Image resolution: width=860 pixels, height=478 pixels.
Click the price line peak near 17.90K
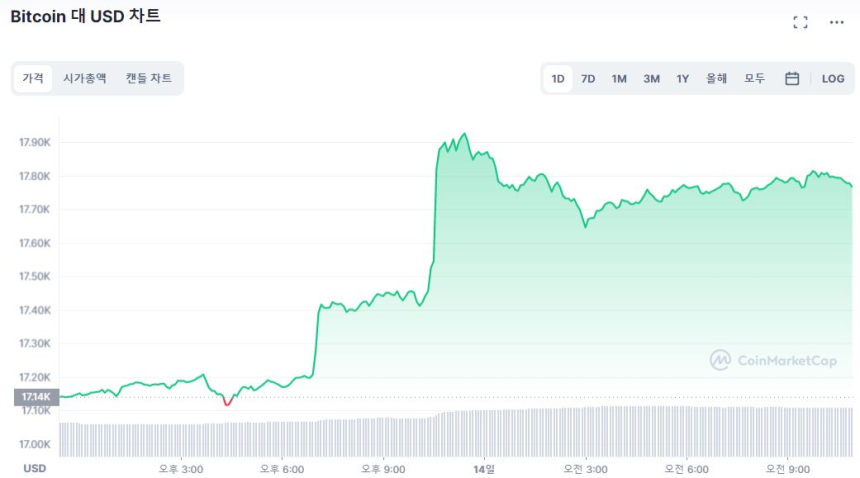click(463, 134)
